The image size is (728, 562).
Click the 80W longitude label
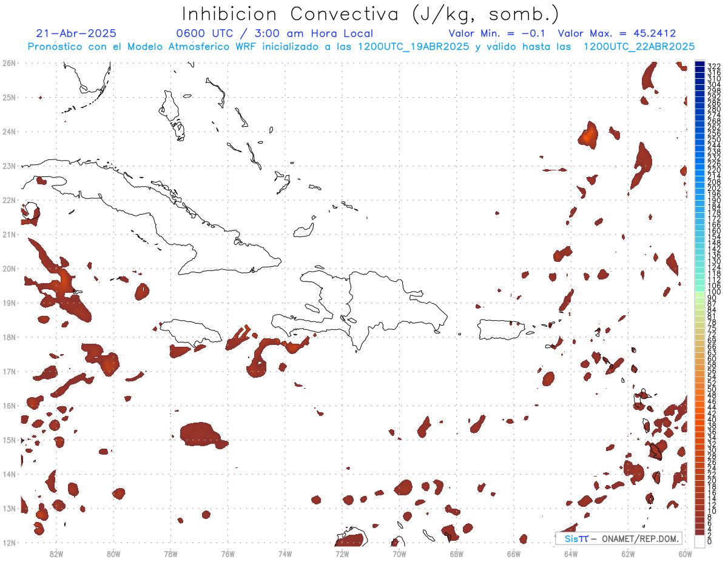point(113,553)
